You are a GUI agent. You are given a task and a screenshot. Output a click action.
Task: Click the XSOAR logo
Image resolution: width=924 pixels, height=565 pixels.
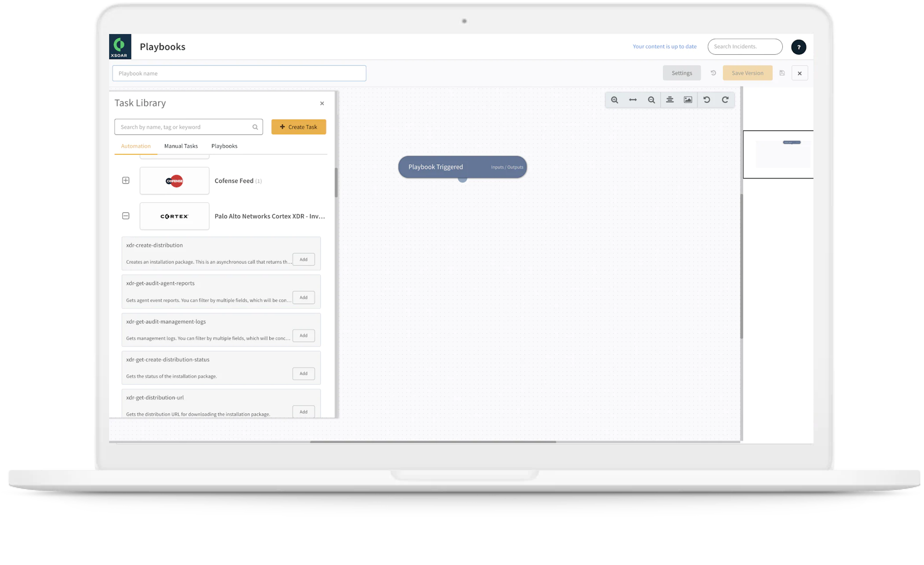[x=120, y=46]
